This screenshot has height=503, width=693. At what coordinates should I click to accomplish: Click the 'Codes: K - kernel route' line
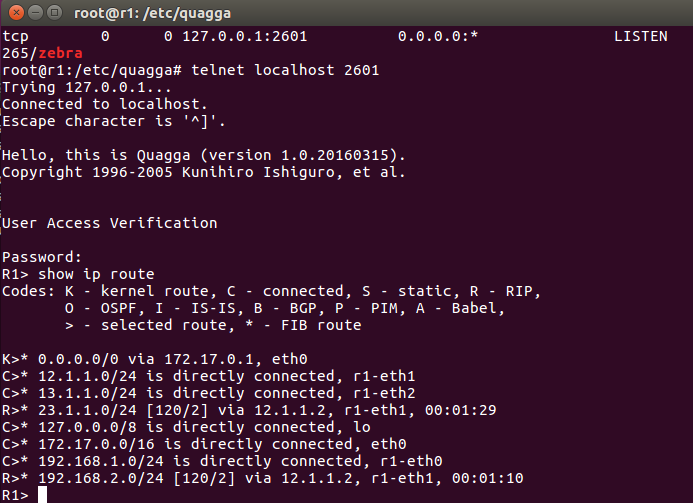(x=271, y=291)
